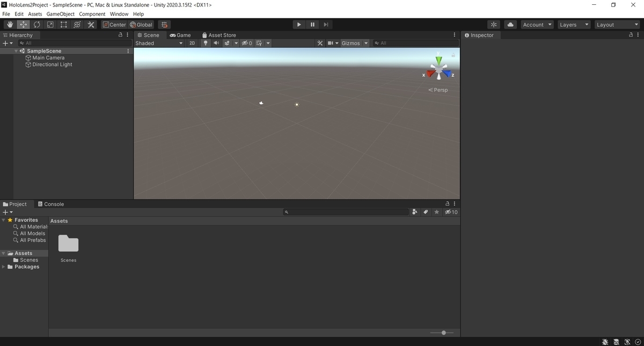Switch to Console tab
The height and width of the screenshot is (346, 644).
pos(51,204)
